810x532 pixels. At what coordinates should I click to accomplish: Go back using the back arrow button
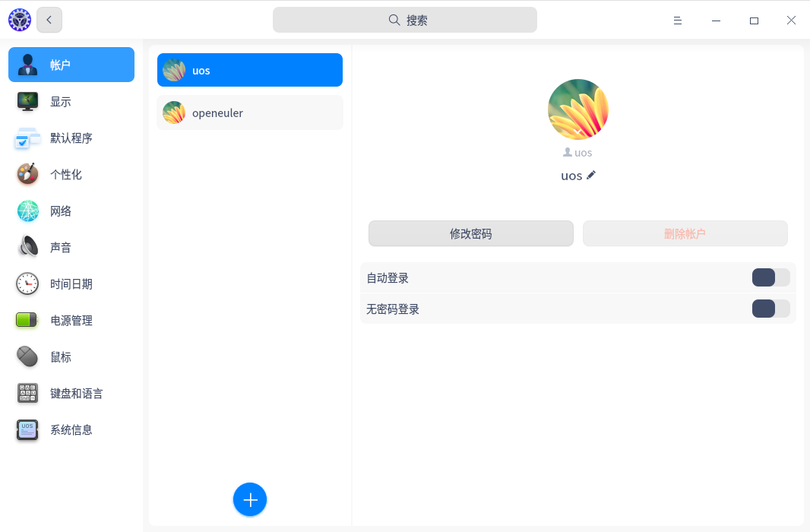pyautogui.click(x=49, y=21)
